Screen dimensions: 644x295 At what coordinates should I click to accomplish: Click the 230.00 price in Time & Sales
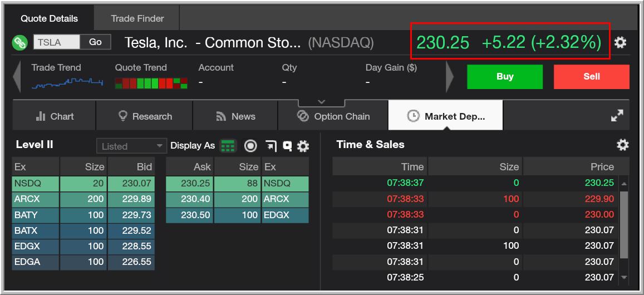599,214
